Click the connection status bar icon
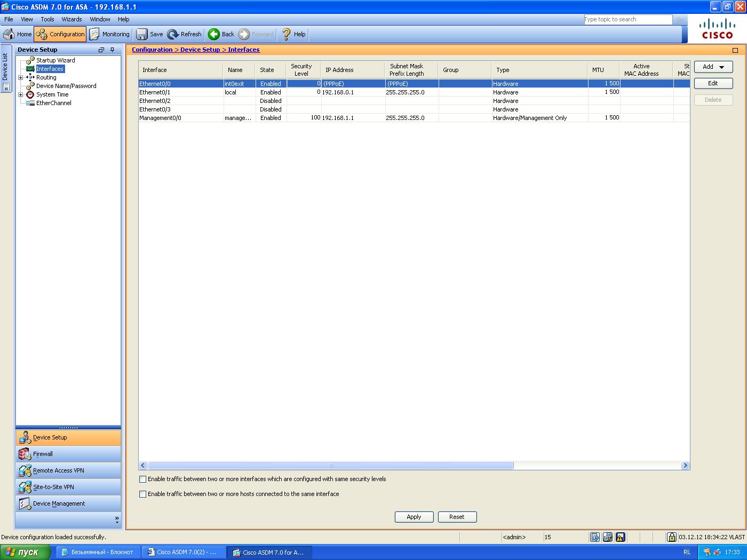Screen dimensions: 747x560 point(608,537)
